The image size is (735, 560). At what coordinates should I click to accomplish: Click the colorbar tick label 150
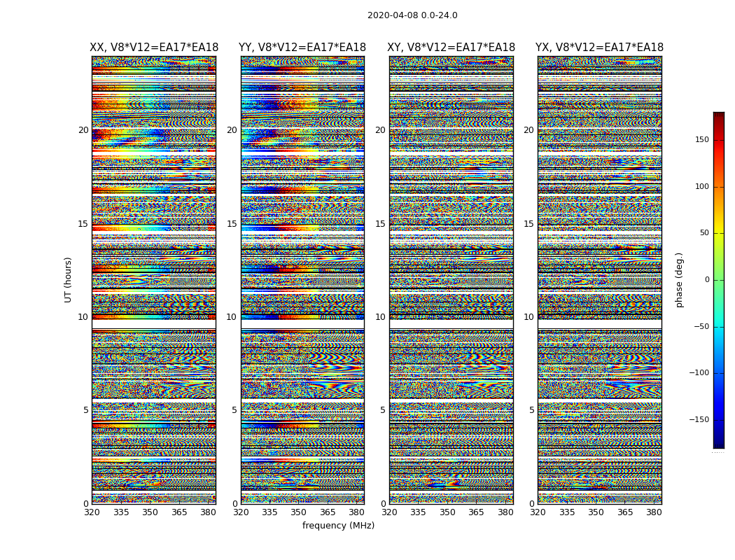pos(702,140)
